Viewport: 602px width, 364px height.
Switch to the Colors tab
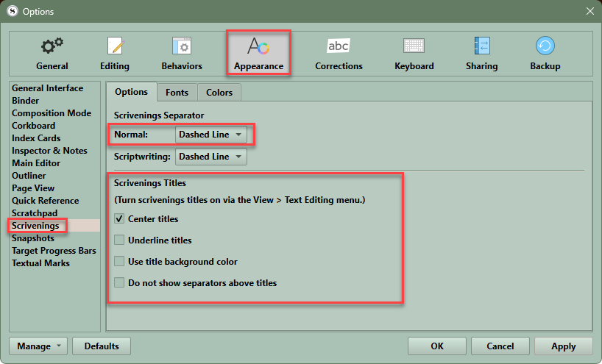pyautogui.click(x=219, y=93)
